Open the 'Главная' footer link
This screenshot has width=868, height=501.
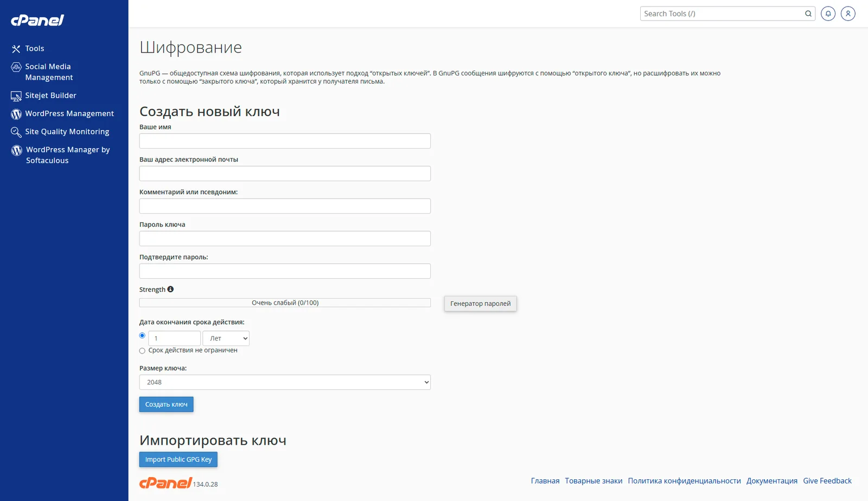pyautogui.click(x=545, y=481)
